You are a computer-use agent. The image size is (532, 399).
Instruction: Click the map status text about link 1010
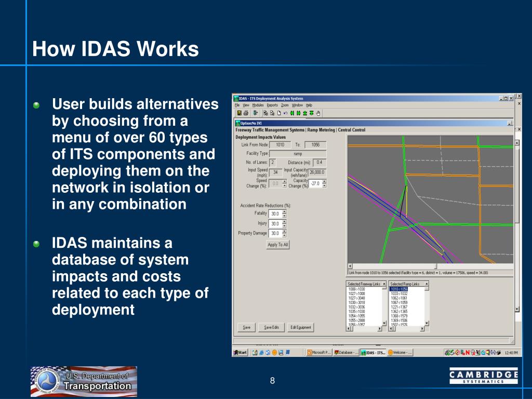[x=418, y=273]
